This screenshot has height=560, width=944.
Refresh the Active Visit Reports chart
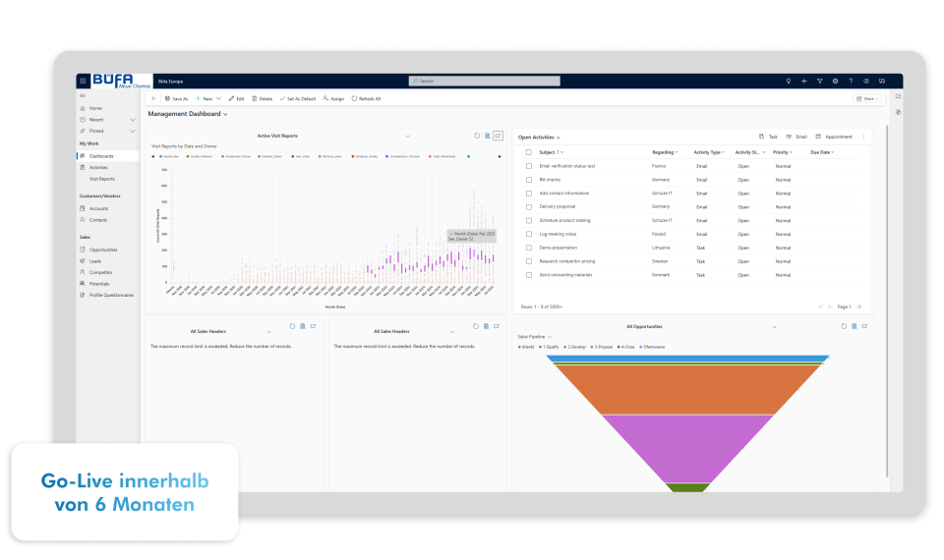477,136
